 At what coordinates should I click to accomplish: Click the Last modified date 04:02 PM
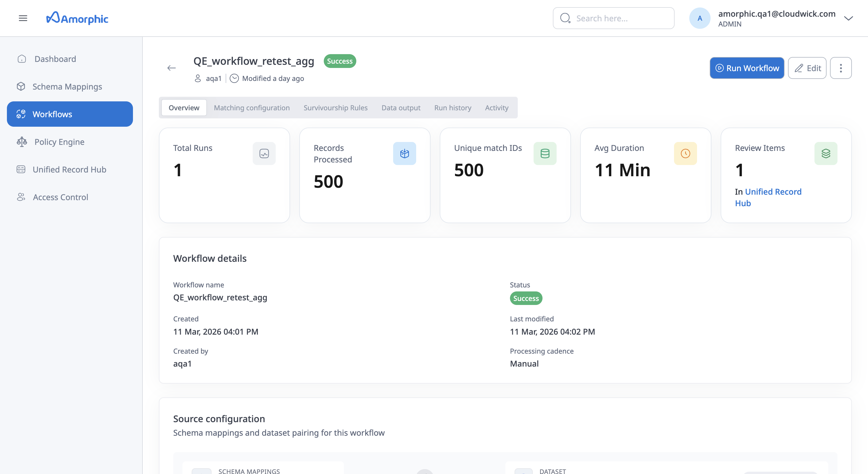pos(552,332)
